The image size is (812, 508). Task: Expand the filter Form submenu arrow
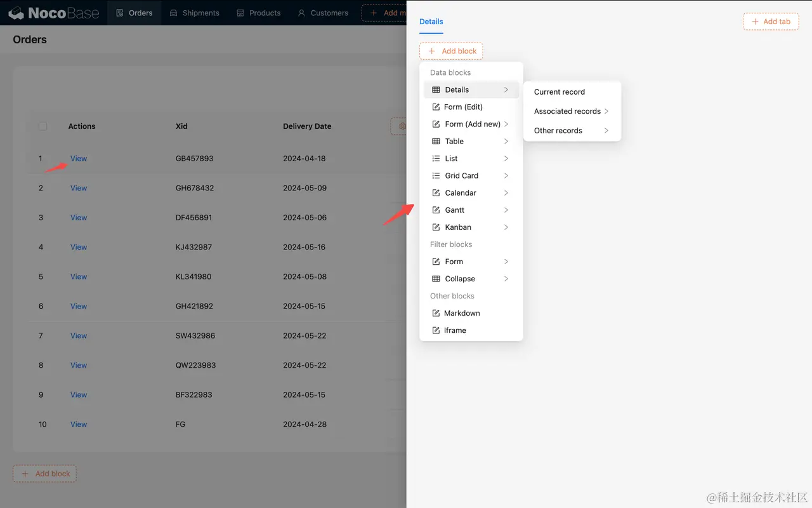506,262
